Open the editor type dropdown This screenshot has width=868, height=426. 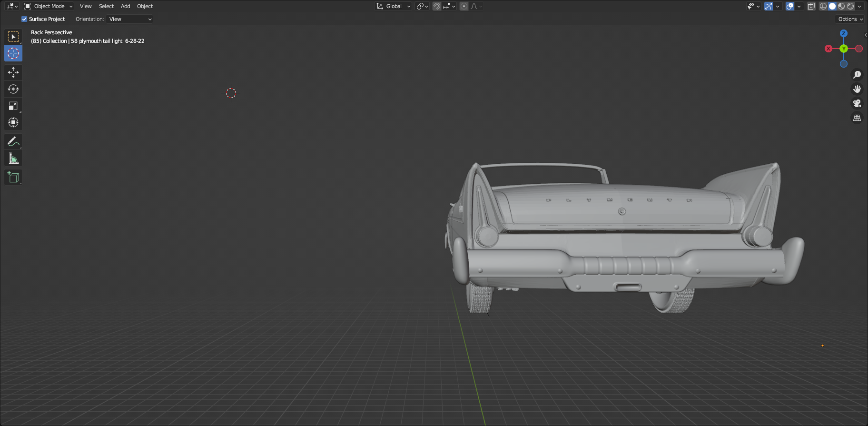[12, 6]
